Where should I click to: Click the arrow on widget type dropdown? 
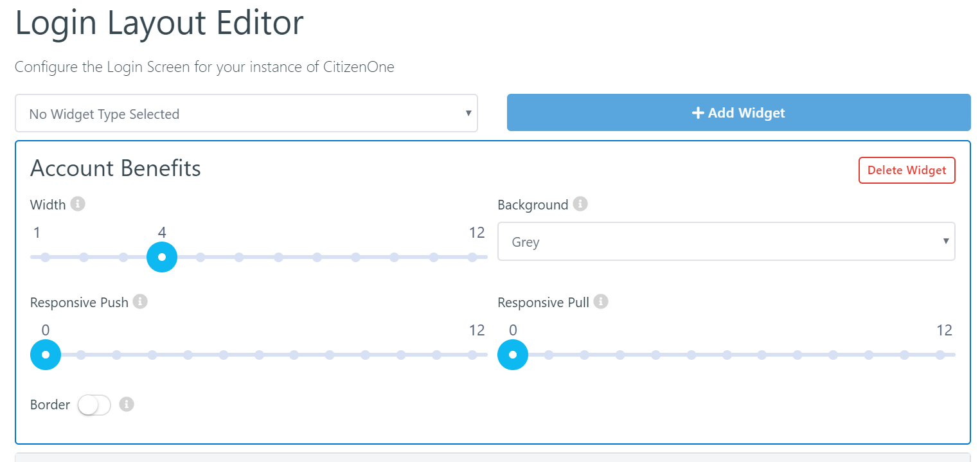pos(468,113)
